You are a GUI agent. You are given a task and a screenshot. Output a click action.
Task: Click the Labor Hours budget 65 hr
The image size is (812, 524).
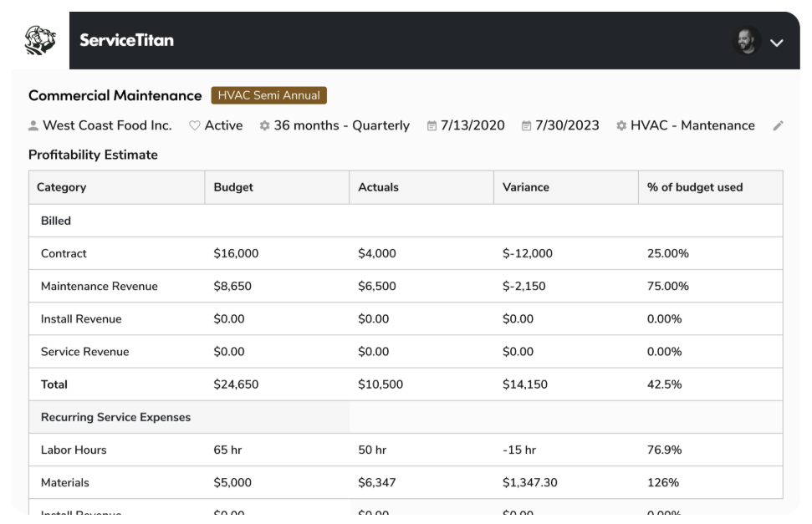tap(227, 450)
